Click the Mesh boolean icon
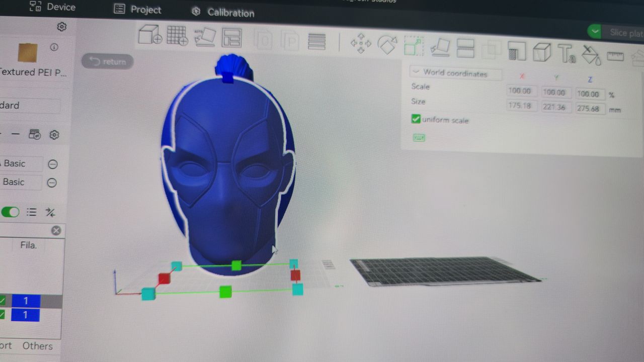This screenshot has height=362, width=644. (x=491, y=50)
